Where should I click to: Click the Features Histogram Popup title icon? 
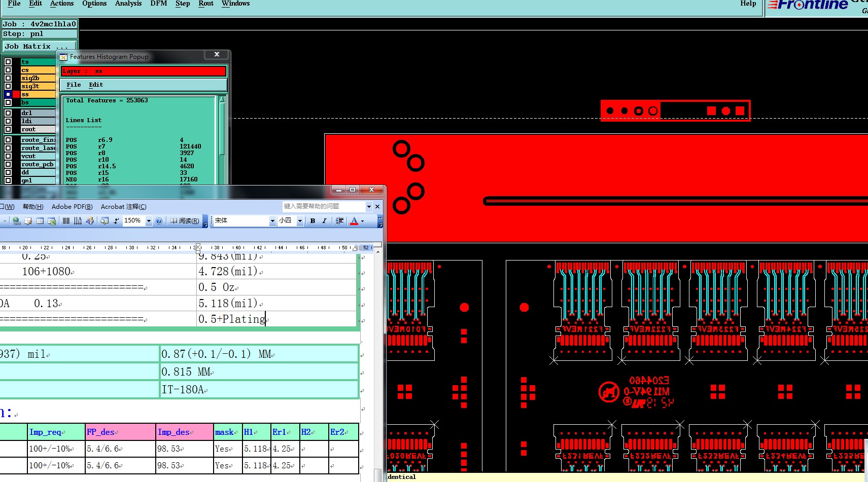point(63,57)
